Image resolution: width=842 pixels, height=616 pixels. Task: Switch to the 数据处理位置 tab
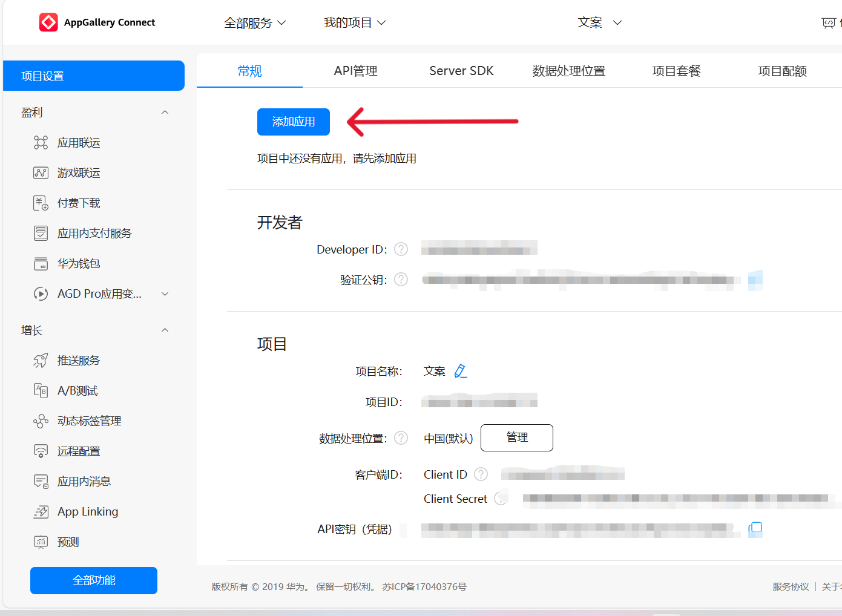568,71
